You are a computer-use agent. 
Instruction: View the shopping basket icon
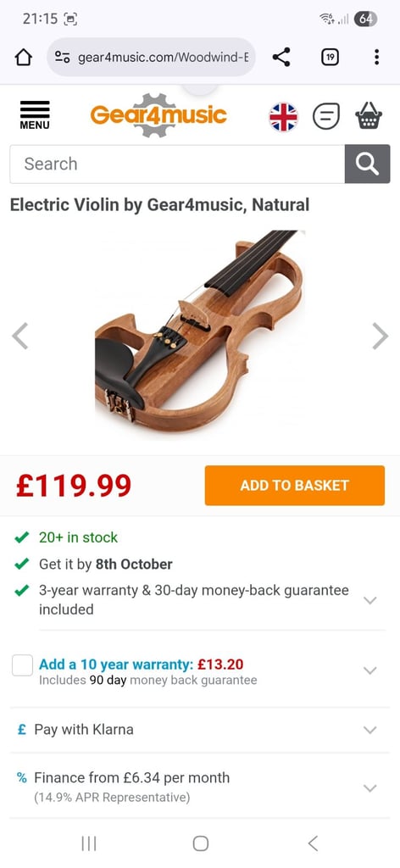tap(369, 115)
